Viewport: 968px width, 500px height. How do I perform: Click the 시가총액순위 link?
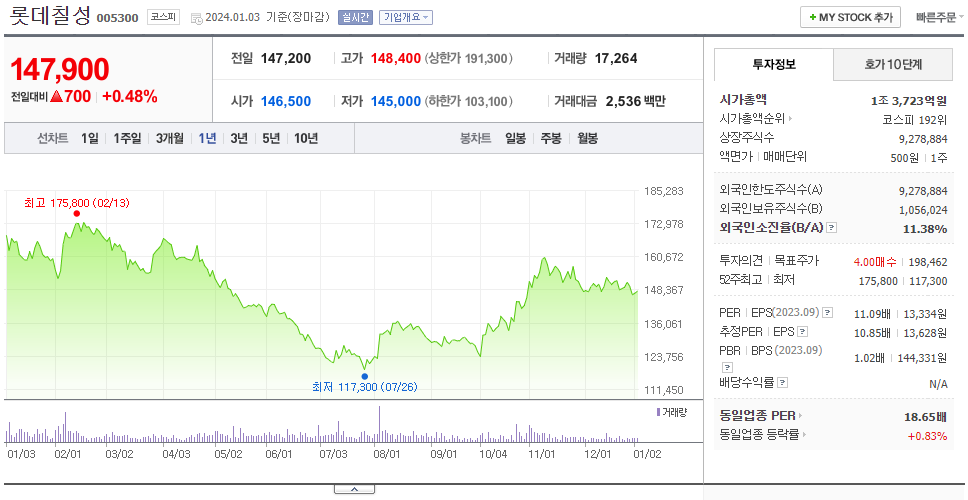(753, 119)
